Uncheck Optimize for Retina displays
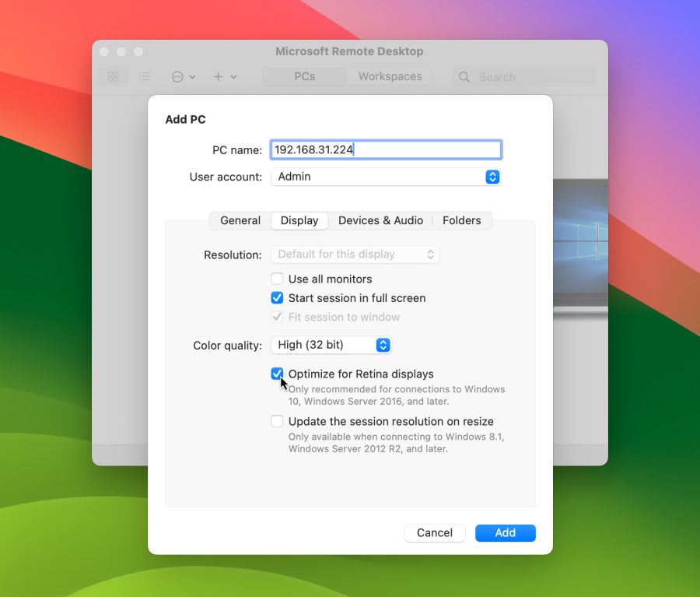 tap(277, 374)
